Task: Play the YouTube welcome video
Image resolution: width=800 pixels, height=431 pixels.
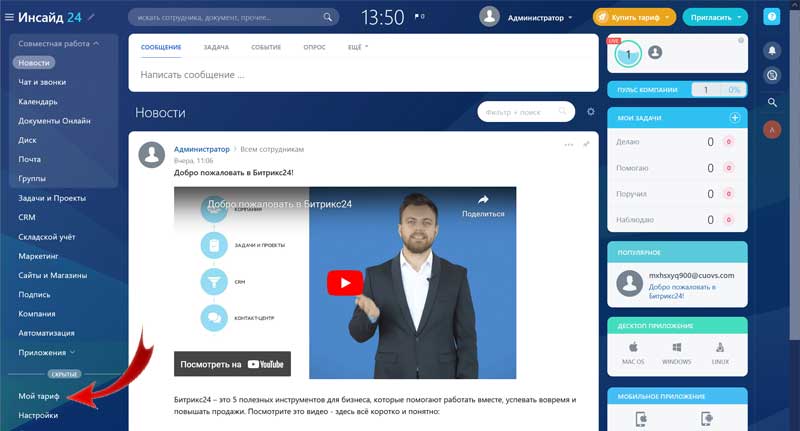Action: tap(345, 283)
